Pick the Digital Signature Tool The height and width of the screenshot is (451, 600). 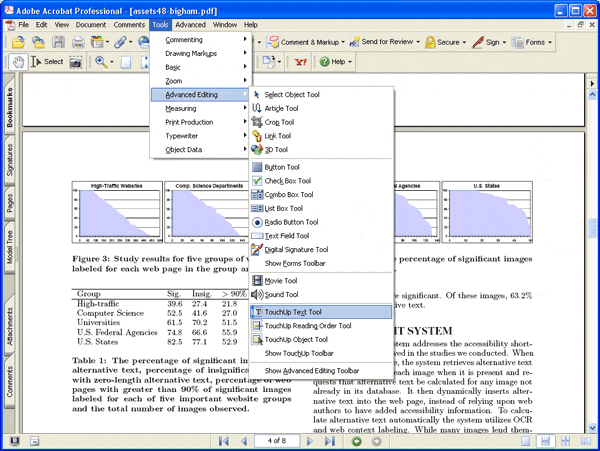(321, 250)
